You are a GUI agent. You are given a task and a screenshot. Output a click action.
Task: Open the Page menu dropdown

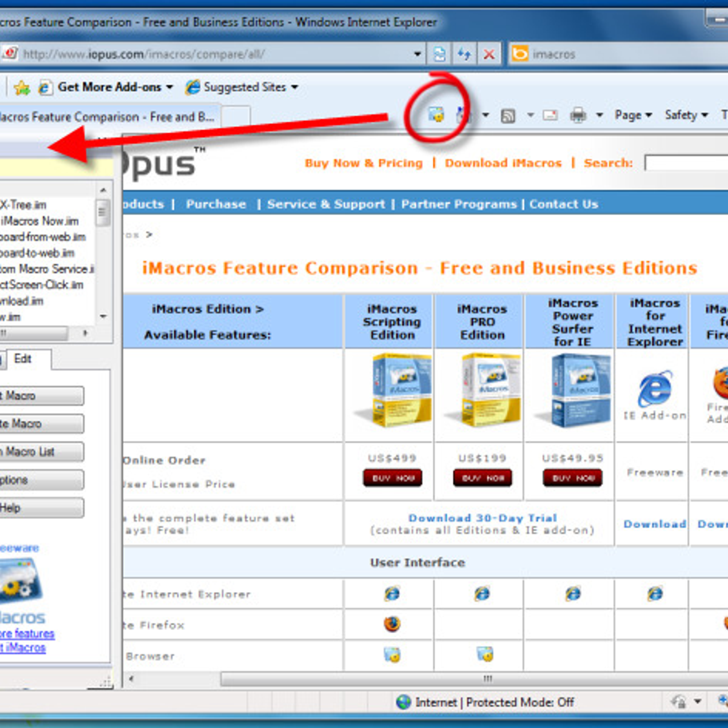point(633,115)
